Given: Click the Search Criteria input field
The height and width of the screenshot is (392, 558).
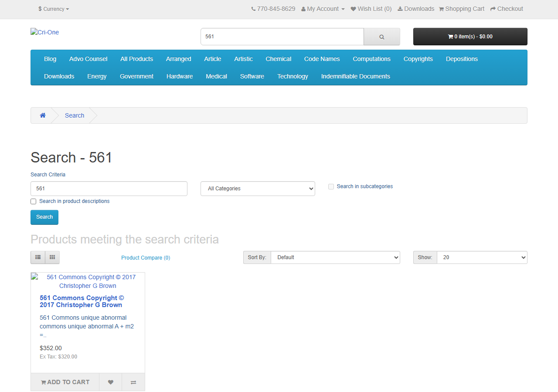Looking at the screenshot, I should (109, 189).
